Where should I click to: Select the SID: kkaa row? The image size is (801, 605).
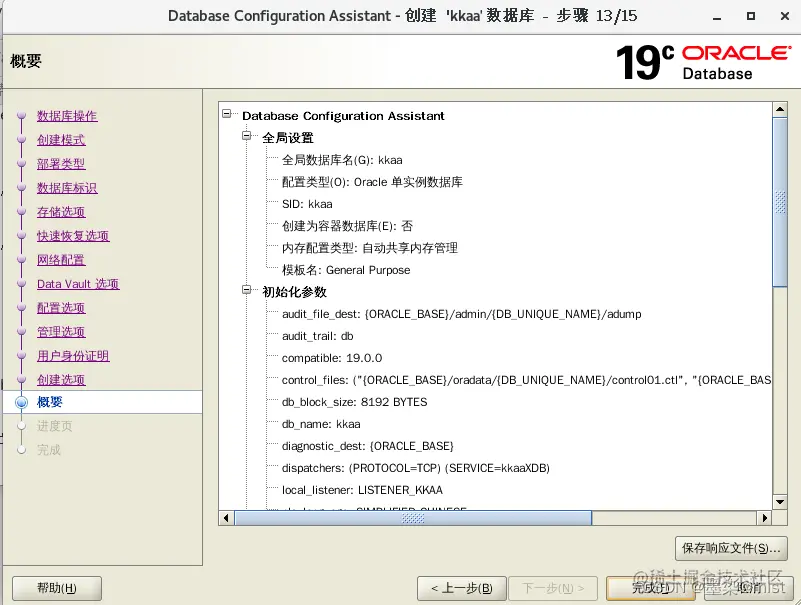point(307,204)
